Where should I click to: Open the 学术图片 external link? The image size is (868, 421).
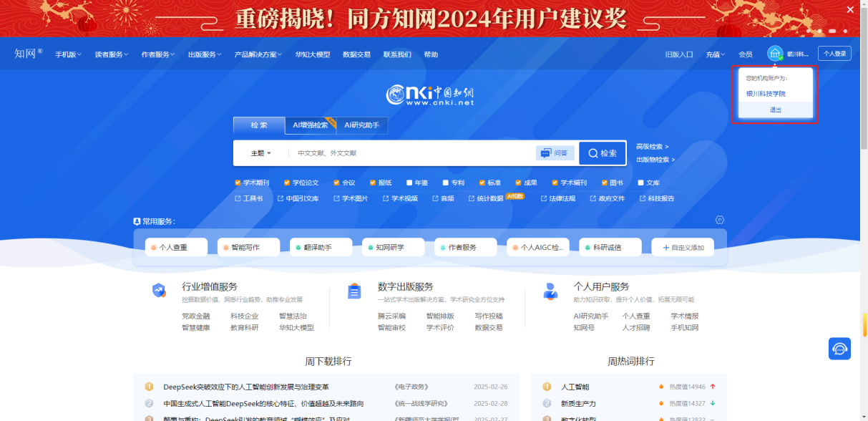point(350,198)
